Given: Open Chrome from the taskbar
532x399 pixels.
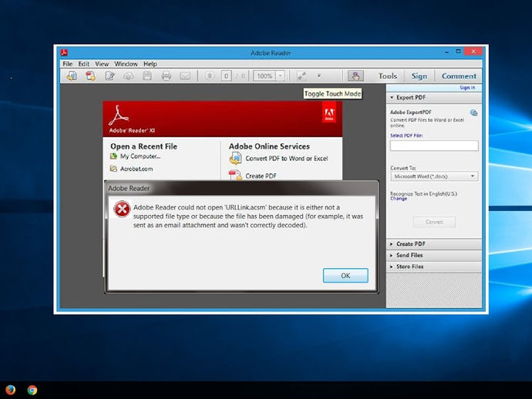Looking at the screenshot, I should (x=32, y=391).
